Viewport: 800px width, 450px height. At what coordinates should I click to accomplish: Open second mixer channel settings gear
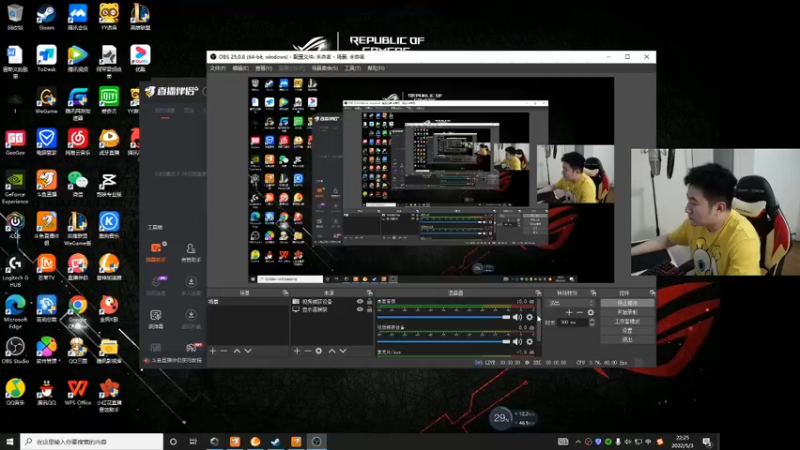coord(530,341)
